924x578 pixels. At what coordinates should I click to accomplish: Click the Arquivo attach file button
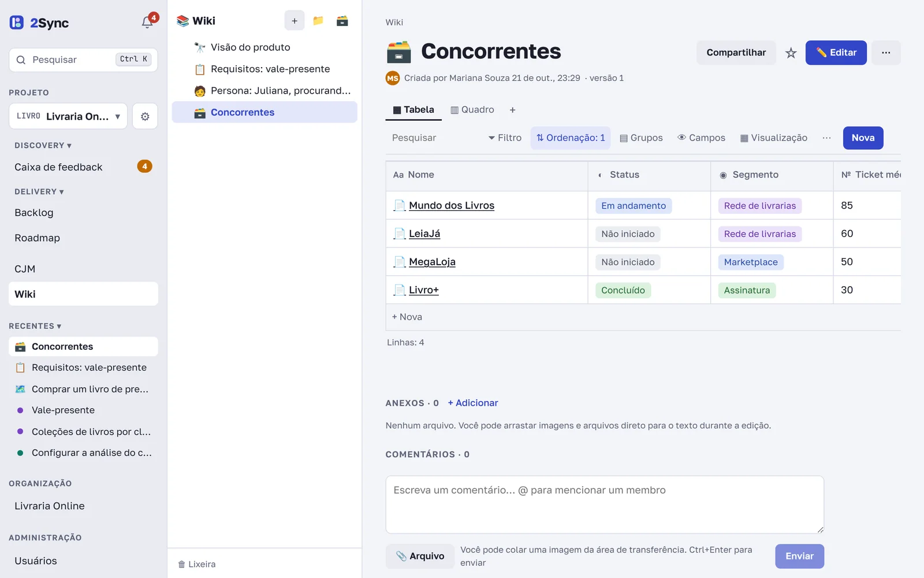click(x=420, y=556)
